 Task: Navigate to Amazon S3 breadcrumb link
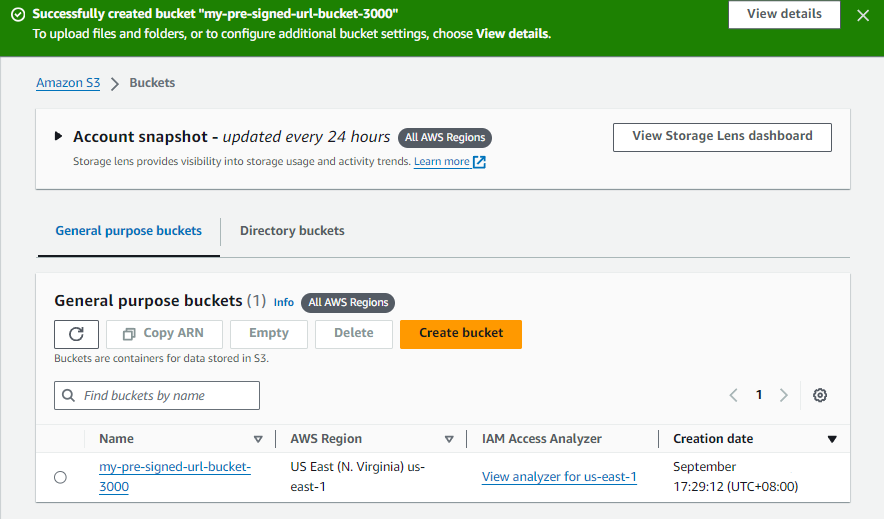pos(68,83)
